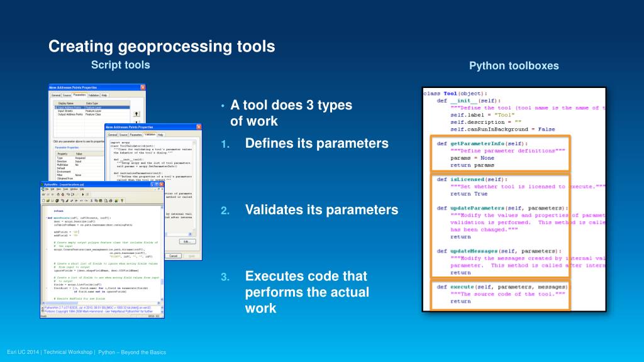Click the Python toolboxes heading
Image resolution: width=644 pixels, height=362 pixels.
514,65
